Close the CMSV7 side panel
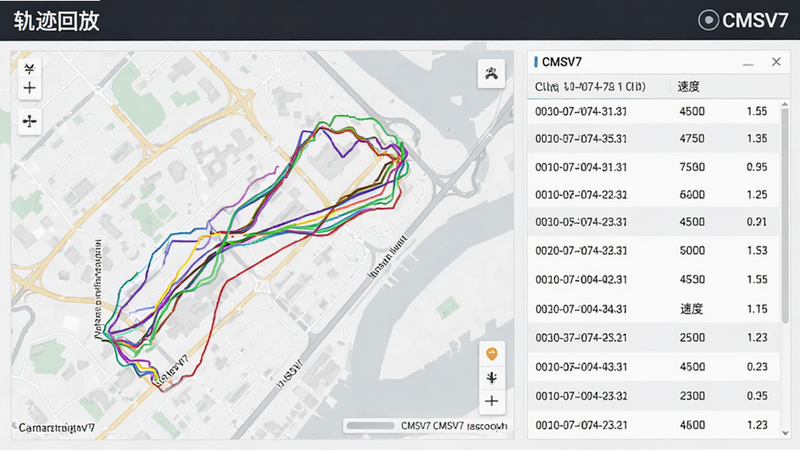The width and height of the screenshot is (800, 450). click(x=776, y=62)
